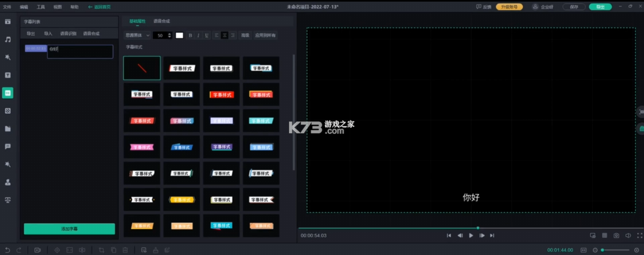The image size is (644, 255).
Task: Click the timeline zoom out minus icon
Action: point(595,250)
